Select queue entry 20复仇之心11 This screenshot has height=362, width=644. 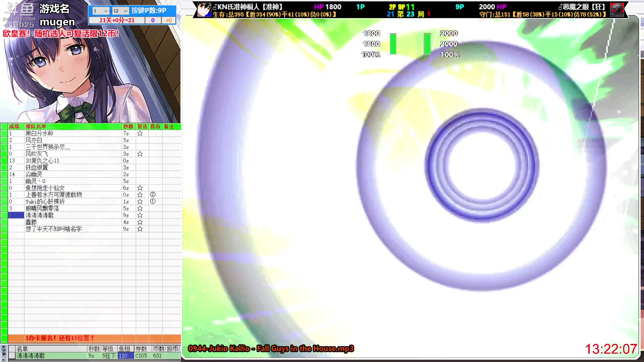coord(42,161)
